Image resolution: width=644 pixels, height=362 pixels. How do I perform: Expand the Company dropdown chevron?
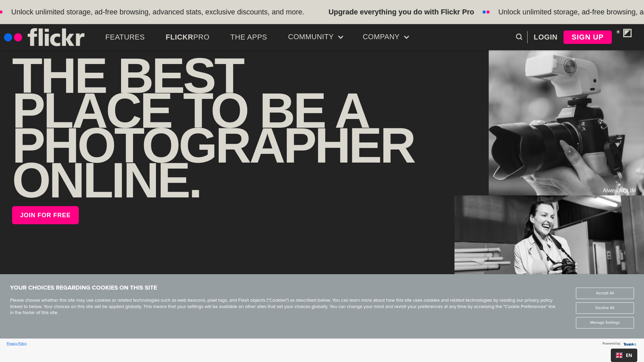click(407, 37)
